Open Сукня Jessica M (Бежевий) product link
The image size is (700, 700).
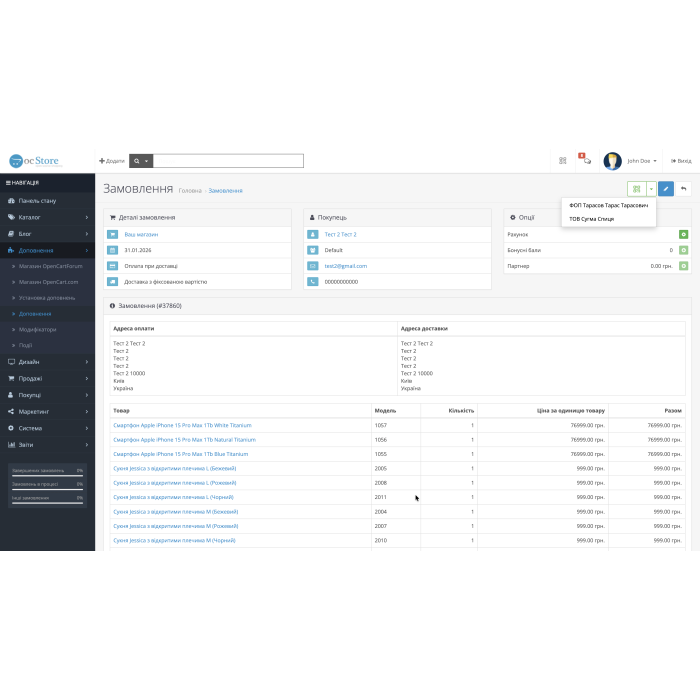pyautogui.click(x=176, y=512)
